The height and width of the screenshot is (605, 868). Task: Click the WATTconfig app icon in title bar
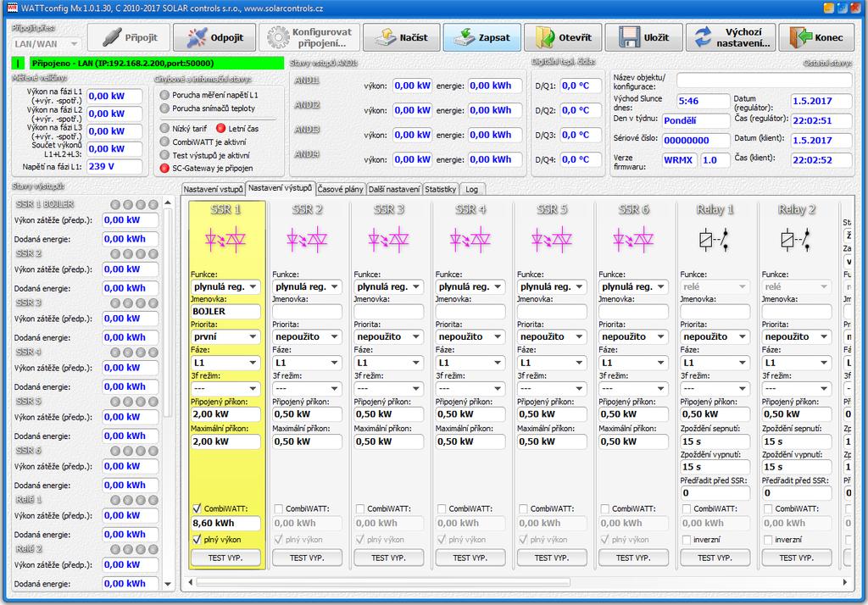[12, 8]
